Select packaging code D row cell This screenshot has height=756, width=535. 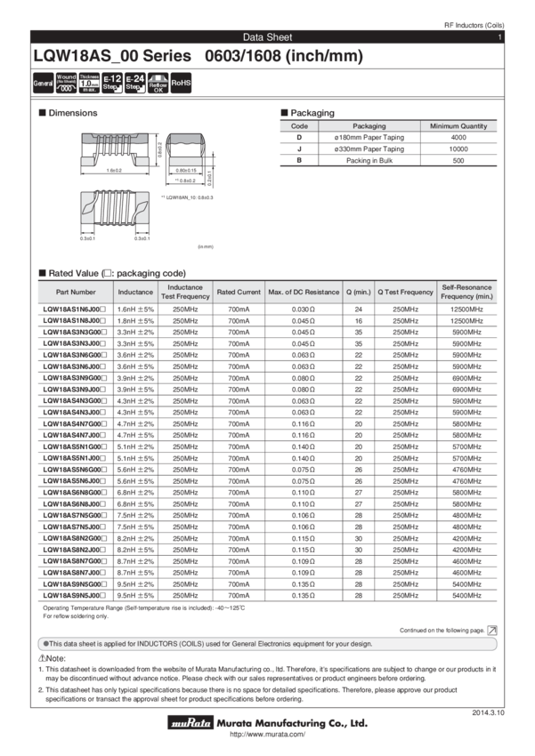pyautogui.click(x=299, y=137)
